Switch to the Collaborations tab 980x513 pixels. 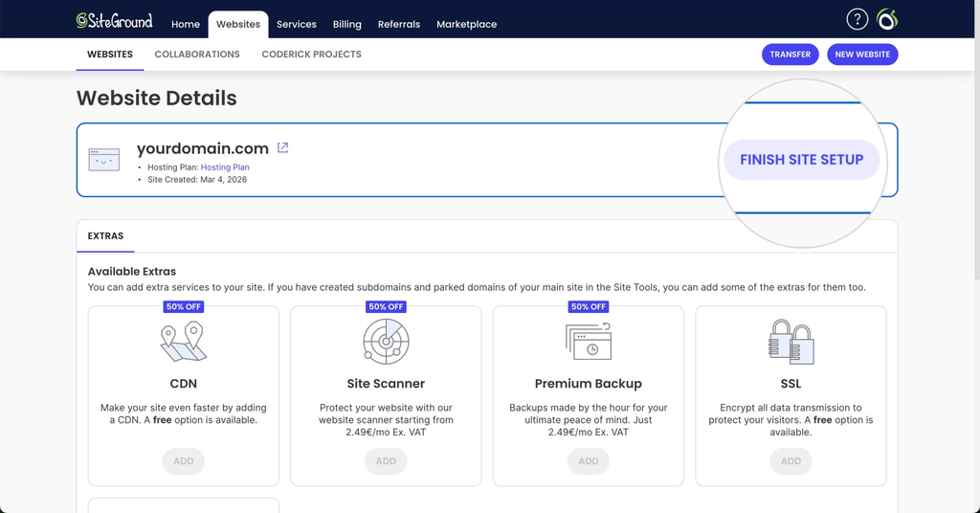point(197,55)
